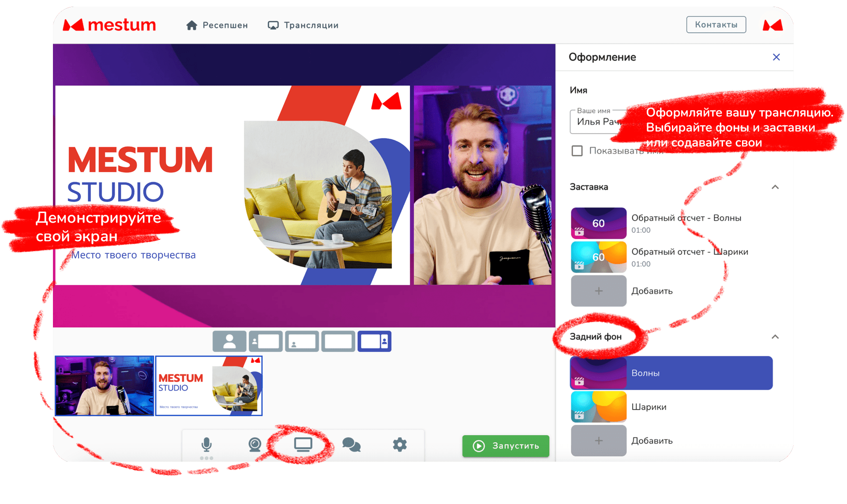Click the Контакты button
This screenshot has height=504, width=847.
pos(716,25)
